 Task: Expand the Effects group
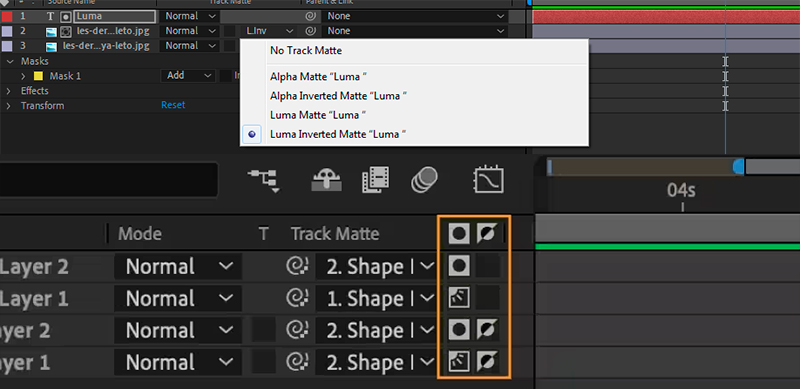point(9,91)
